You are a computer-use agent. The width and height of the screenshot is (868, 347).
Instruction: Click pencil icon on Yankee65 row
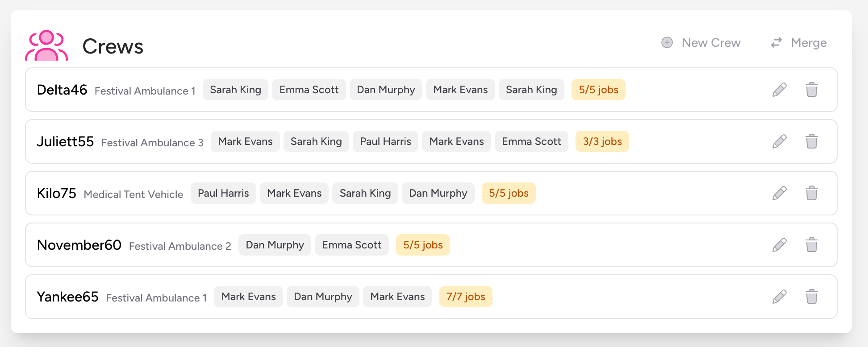click(779, 297)
